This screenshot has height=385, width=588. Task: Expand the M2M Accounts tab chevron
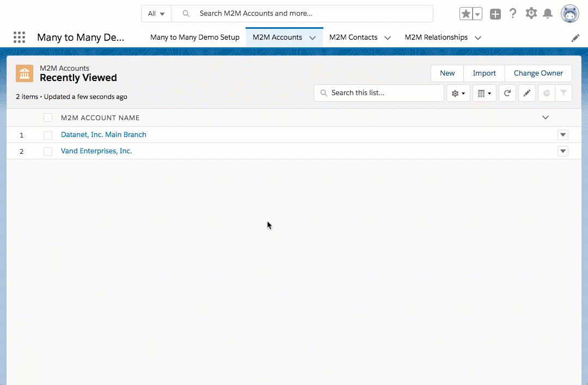[313, 38]
